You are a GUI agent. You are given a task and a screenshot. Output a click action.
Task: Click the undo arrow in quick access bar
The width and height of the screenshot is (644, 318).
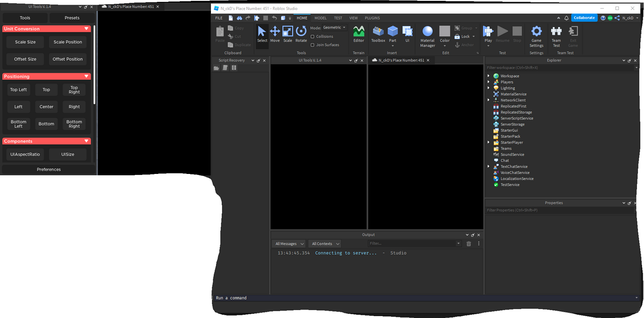pyautogui.click(x=274, y=18)
